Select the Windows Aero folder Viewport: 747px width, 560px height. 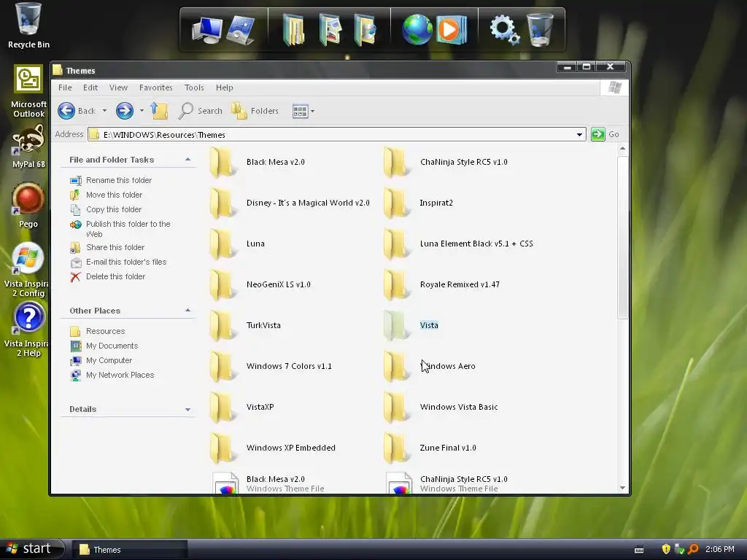429,366
